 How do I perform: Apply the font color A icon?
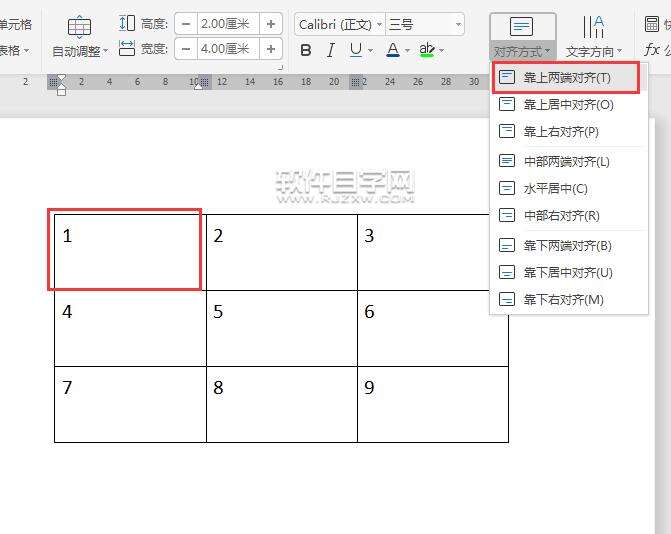393,50
